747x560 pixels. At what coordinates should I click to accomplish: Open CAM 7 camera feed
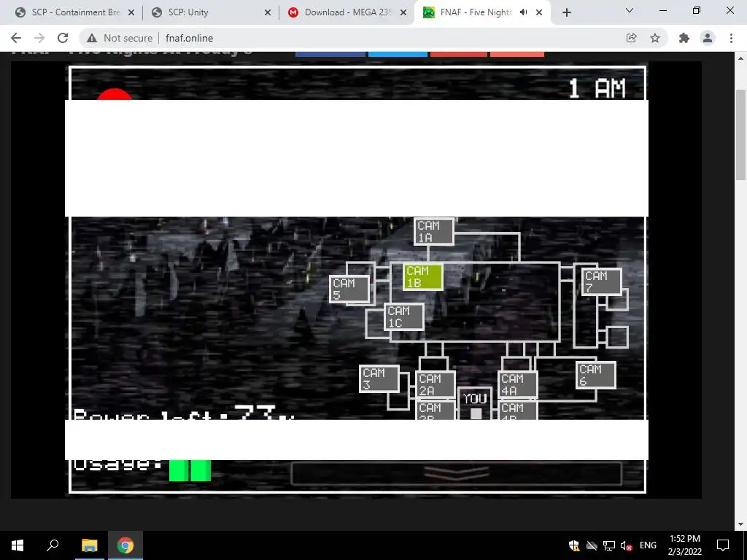pyautogui.click(x=602, y=281)
